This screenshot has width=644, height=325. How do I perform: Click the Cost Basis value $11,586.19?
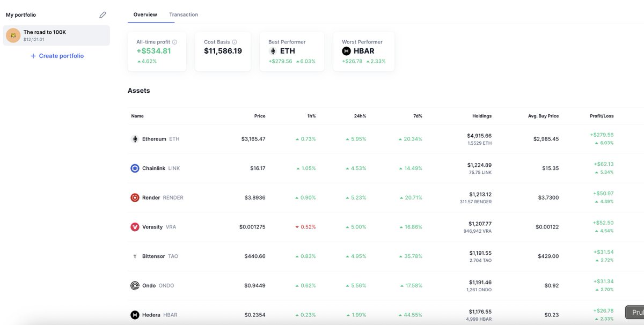pos(223,51)
